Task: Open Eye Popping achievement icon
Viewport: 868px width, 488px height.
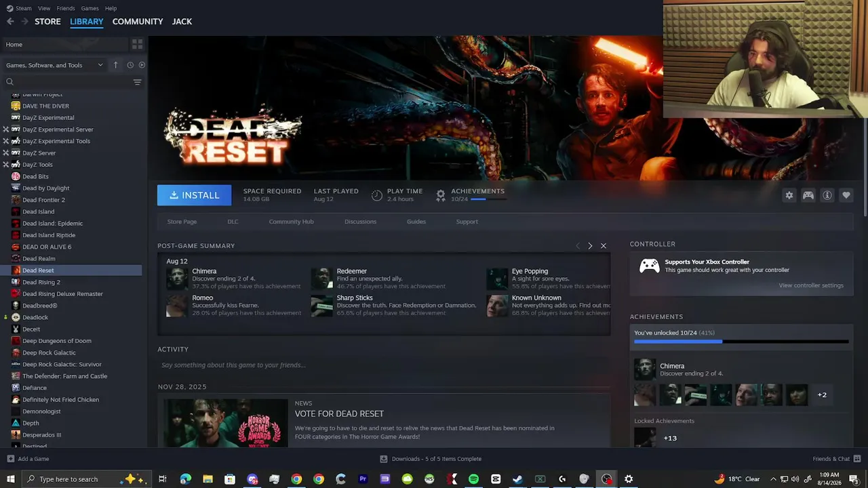Action: [497, 279]
